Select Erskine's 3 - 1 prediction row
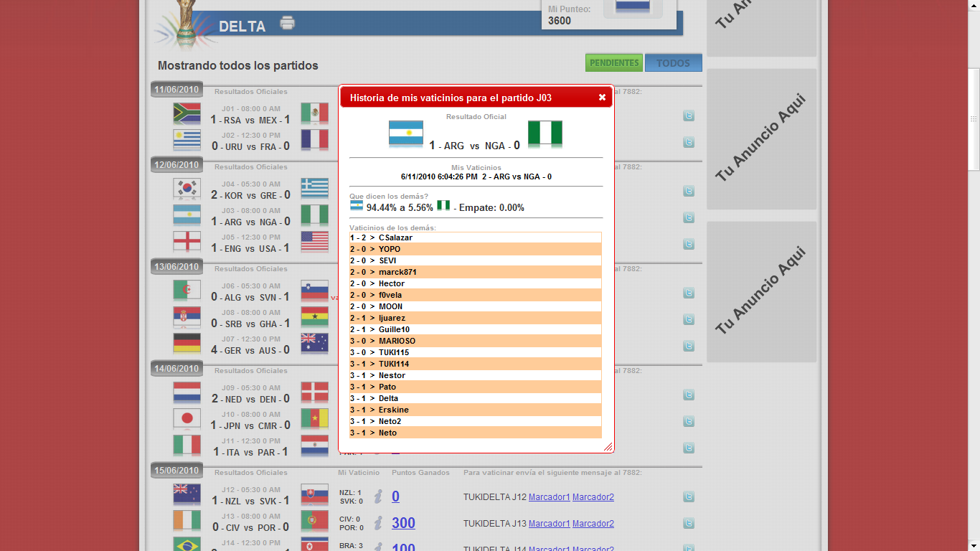980x551 pixels. 476,410
